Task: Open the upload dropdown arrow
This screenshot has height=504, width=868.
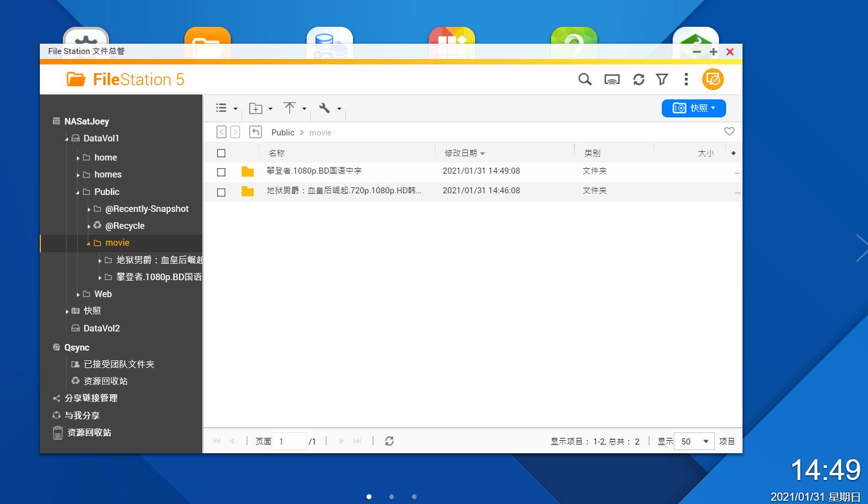Action: pyautogui.click(x=304, y=109)
